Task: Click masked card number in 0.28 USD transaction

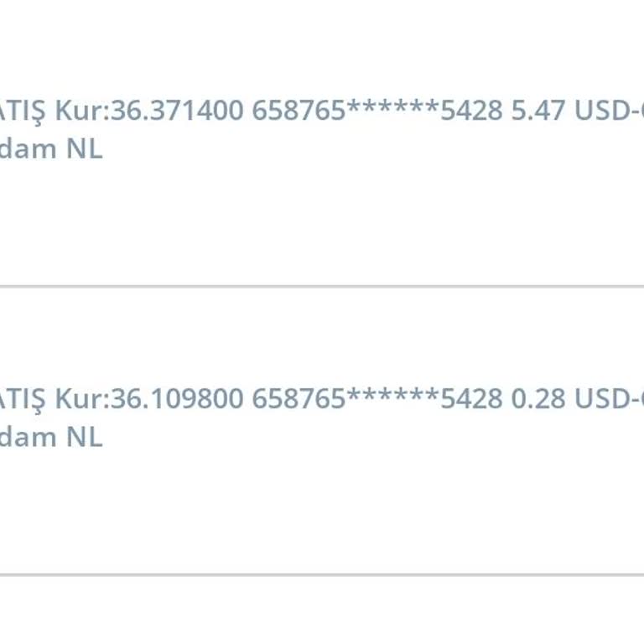Action: 377,399
